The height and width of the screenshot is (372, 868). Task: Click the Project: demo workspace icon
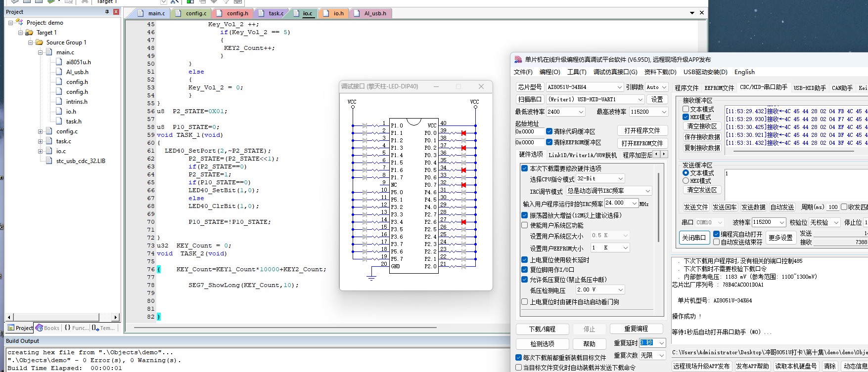pyautogui.click(x=19, y=22)
